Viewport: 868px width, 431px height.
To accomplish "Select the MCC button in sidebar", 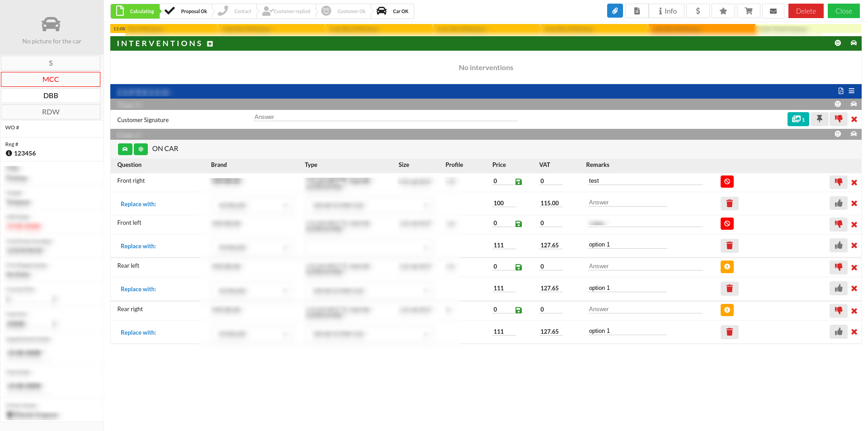I will (x=51, y=80).
